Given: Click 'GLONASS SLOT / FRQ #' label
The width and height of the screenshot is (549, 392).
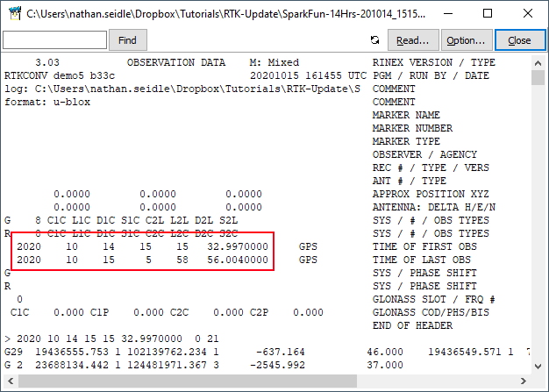Looking at the screenshot, I should point(434,300).
